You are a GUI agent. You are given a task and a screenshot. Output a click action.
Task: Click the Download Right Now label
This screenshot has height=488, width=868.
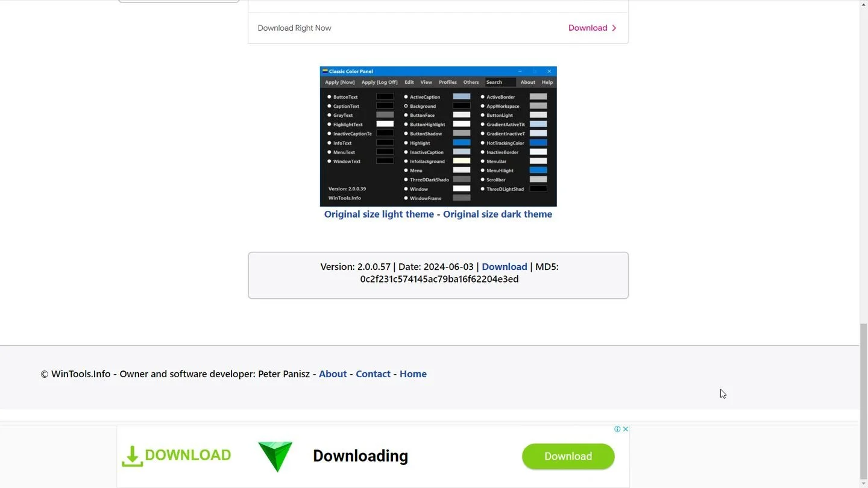point(294,28)
